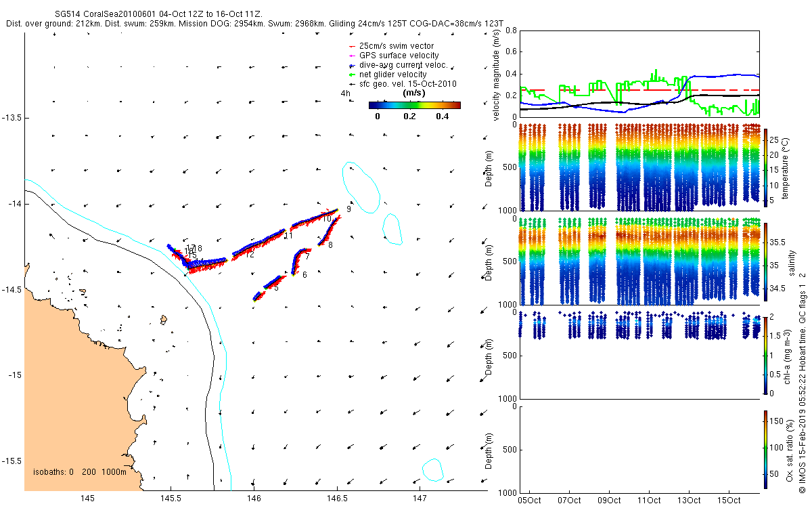This screenshot has width=812, height=508.
Task: Click the '145' longitude tick label
Action: point(87,499)
